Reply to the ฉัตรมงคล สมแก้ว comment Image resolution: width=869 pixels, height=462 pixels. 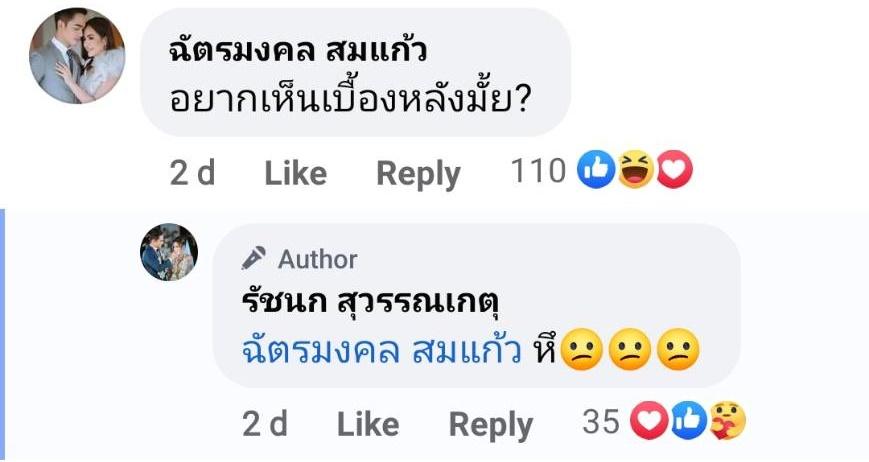(418, 174)
